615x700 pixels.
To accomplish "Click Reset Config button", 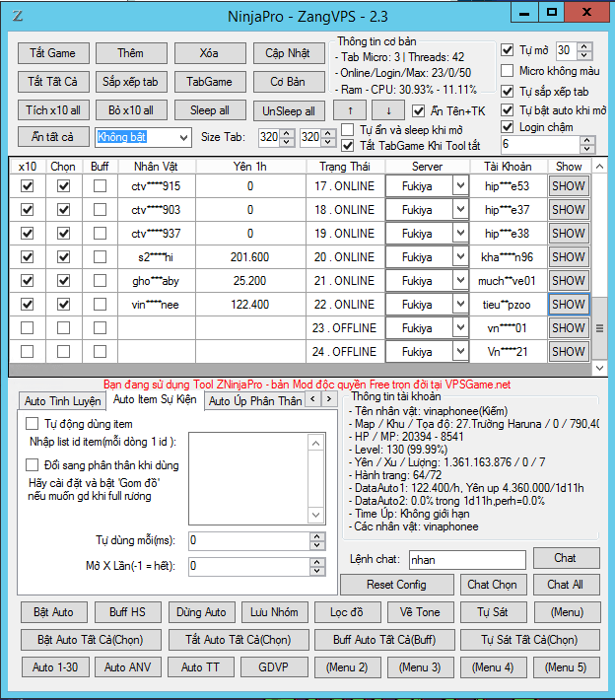I will coord(397,585).
